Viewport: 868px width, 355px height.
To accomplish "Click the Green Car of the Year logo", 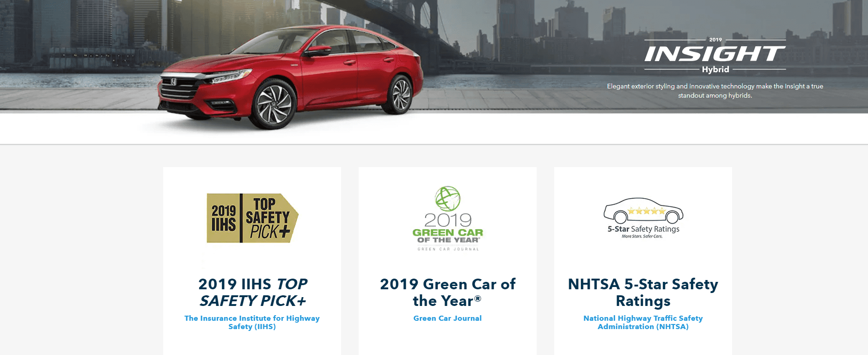I will coord(447,218).
